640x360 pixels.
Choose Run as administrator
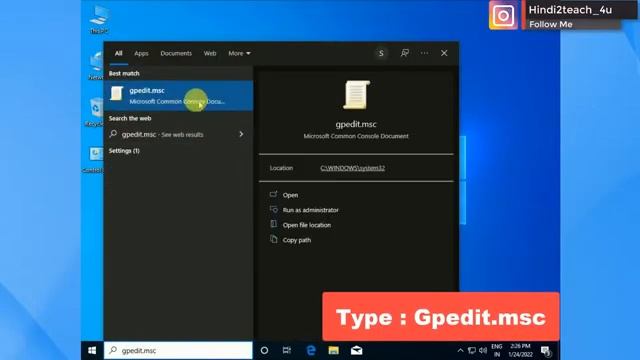(310, 210)
